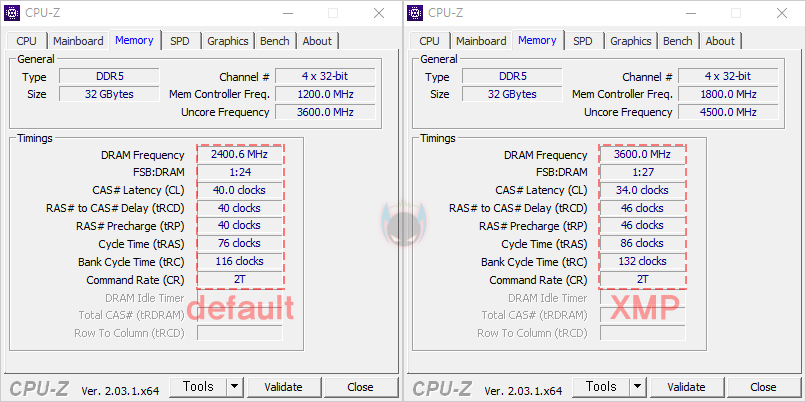Click Command Rate 2T value in left window
This screenshot has width=806, height=402.
(x=240, y=279)
